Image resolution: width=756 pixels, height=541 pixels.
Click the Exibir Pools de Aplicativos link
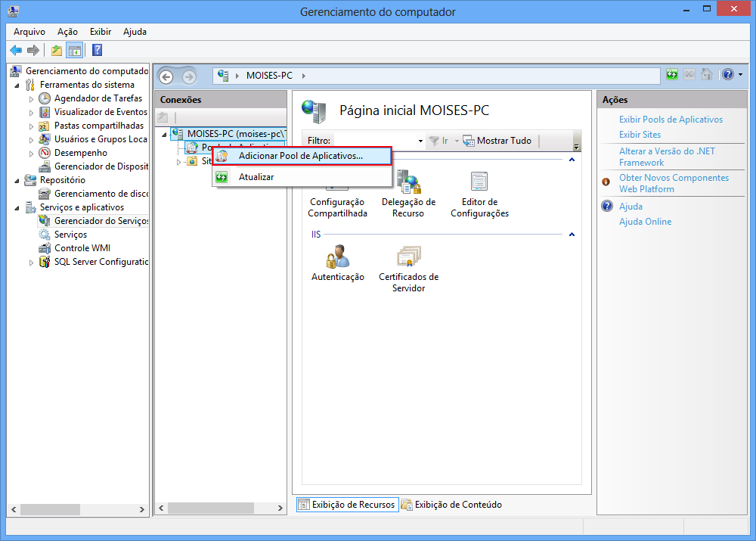click(671, 120)
